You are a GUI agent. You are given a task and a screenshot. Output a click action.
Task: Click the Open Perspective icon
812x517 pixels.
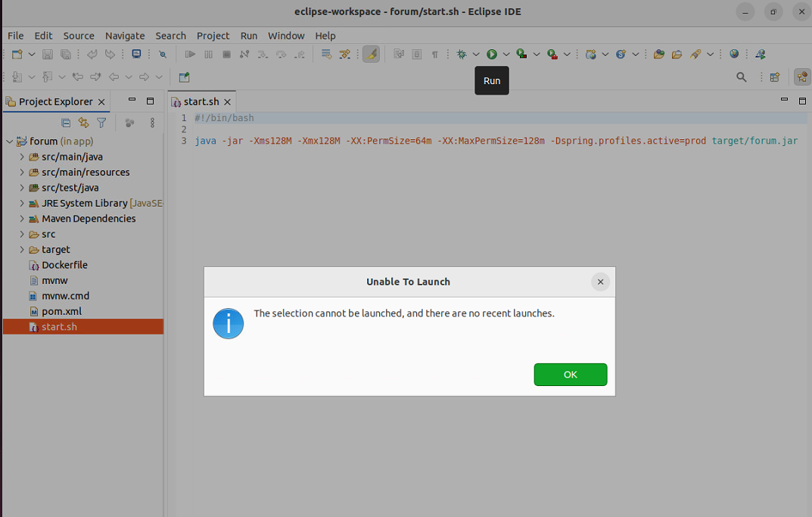click(x=775, y=77)
